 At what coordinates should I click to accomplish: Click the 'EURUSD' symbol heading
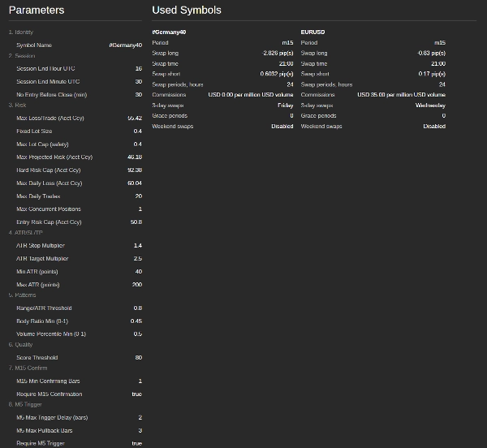tap(312, 32)
